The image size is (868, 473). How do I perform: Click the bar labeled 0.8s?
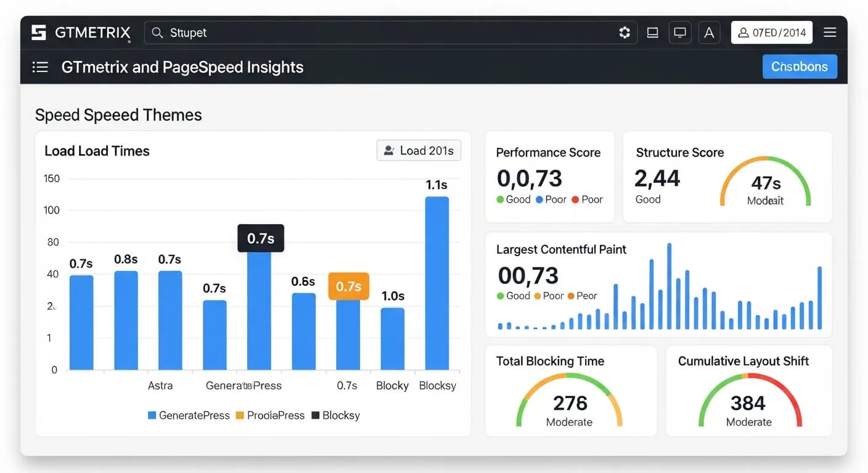coord(126,320)
